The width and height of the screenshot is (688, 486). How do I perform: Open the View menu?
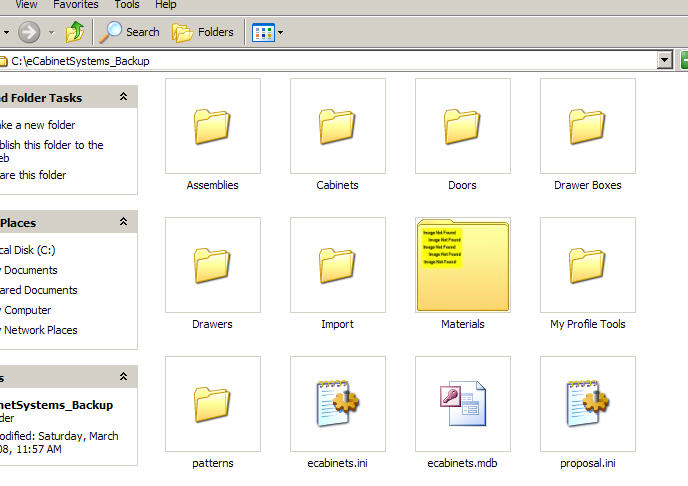pos(26,5)
